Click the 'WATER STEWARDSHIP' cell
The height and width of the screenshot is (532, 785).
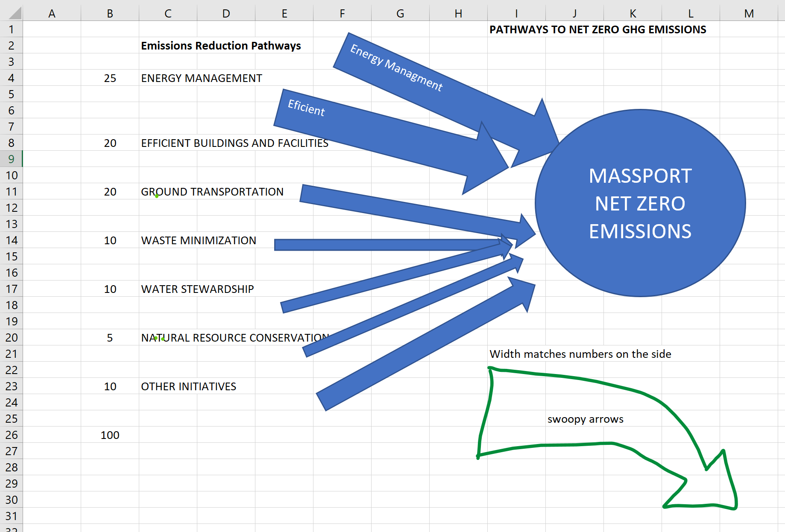click(x=197, y=289)
